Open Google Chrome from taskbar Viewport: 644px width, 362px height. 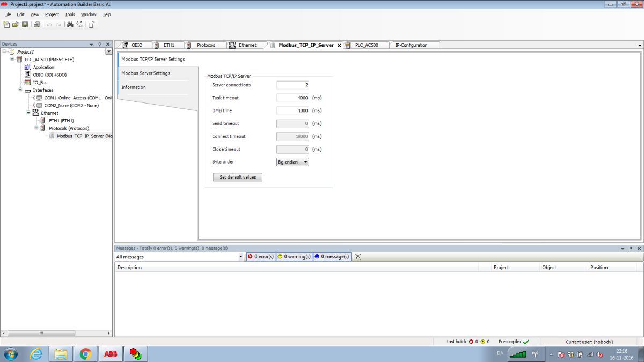tap(85, 354)
